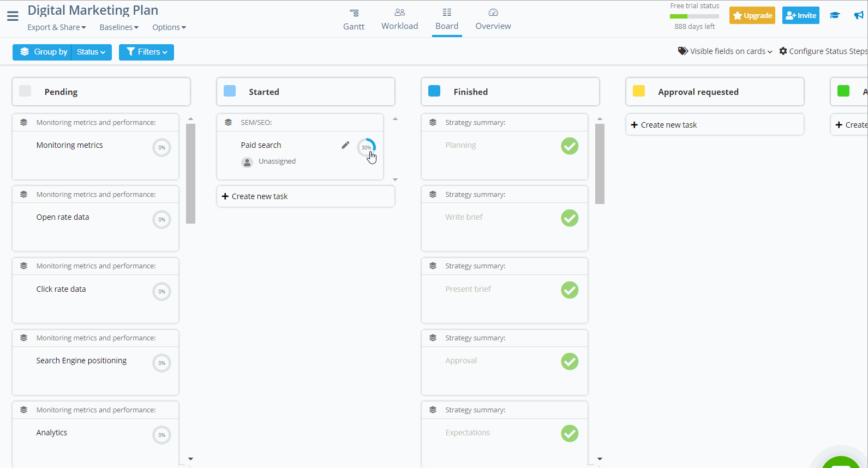Viewport: 868px width, 468px height.
Task: Click the light blue Started status color swatch
Action: [230, 91]
